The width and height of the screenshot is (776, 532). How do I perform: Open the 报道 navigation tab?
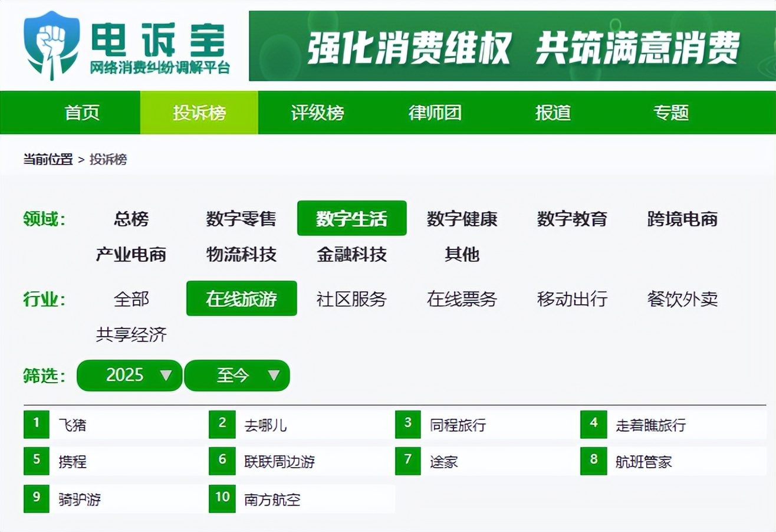point(553,113)
